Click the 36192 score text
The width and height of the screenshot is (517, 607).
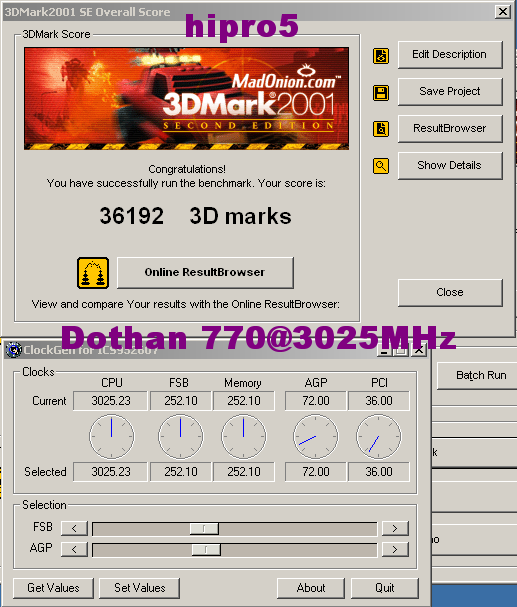(132, 216)
